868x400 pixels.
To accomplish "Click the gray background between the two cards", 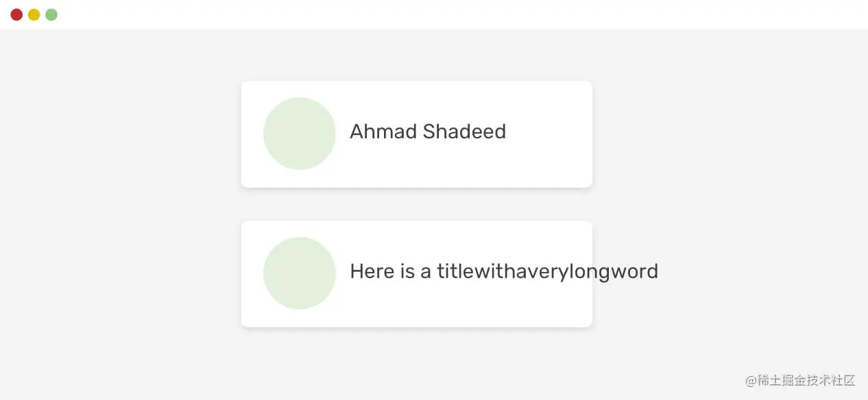I will (x=417, y=204).
